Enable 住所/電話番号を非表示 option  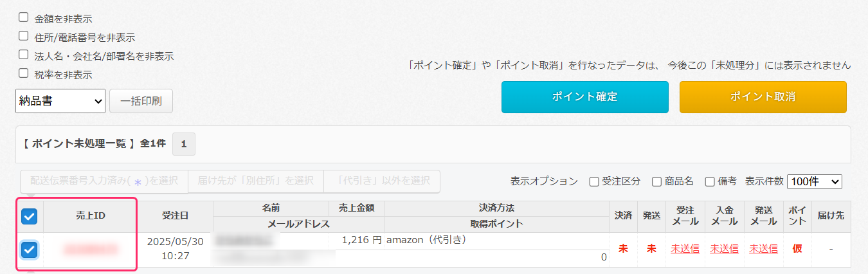click(x=24, y=36)
